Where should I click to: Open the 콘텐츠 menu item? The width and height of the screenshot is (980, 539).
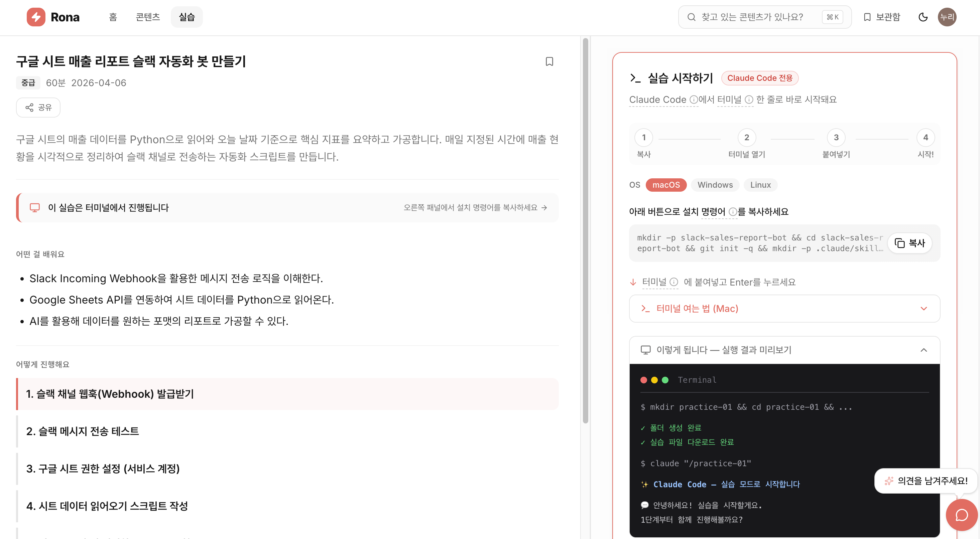pyautogui.click(x=148, y=17)
